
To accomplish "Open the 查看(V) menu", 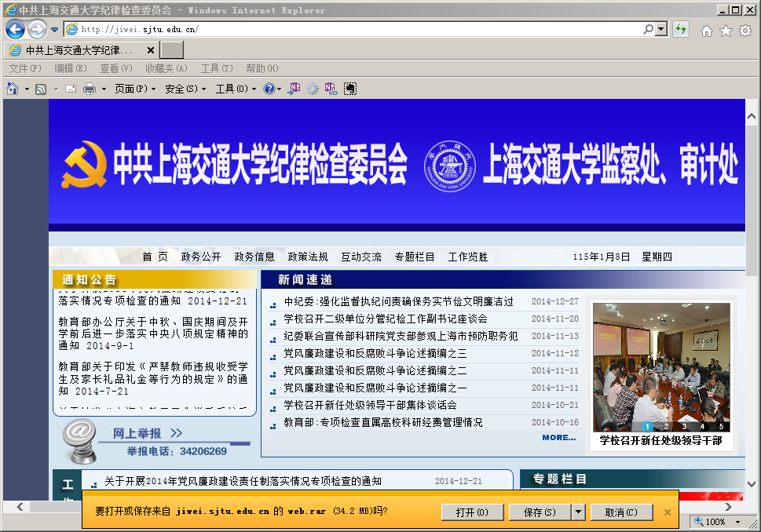I will click(116, 68).
